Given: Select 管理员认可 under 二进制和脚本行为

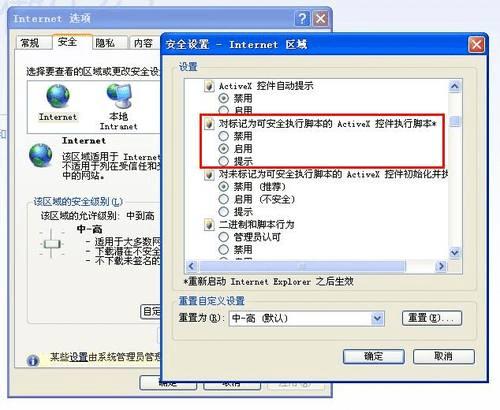Looking at the screenshot, I should click(223, 237).
